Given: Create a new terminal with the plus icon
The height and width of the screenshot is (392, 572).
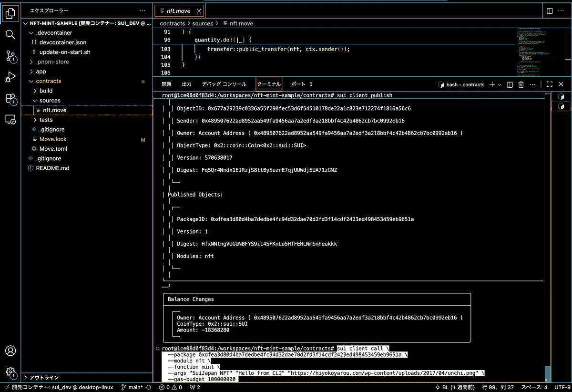Looking at the screenshot, I should coord(492,84).
